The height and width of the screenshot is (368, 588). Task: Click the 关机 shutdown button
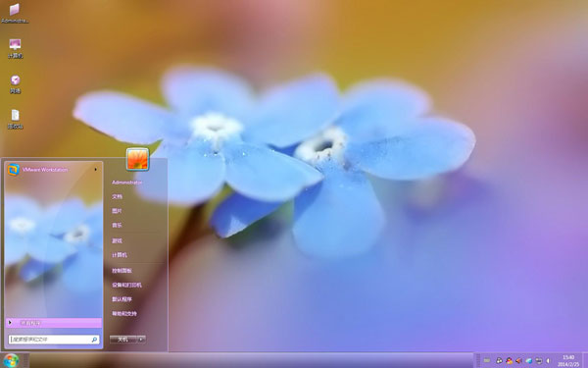[x=123, y=340]
